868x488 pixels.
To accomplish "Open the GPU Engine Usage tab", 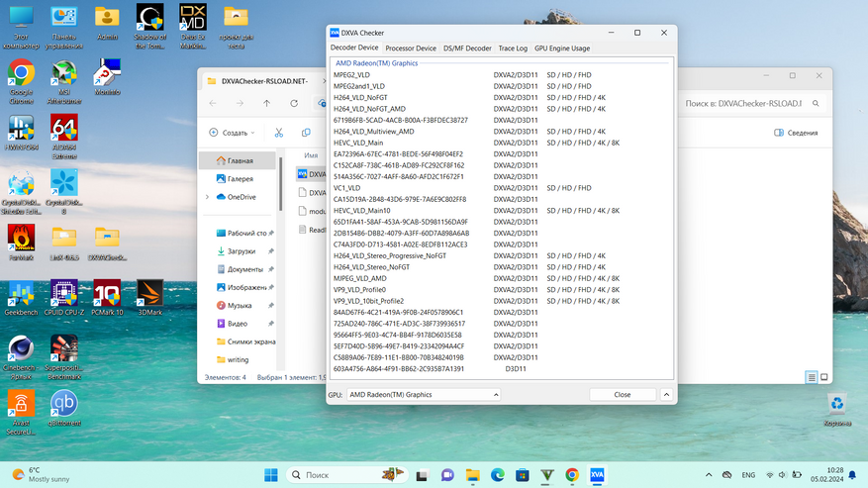I will tap(561, 48).
